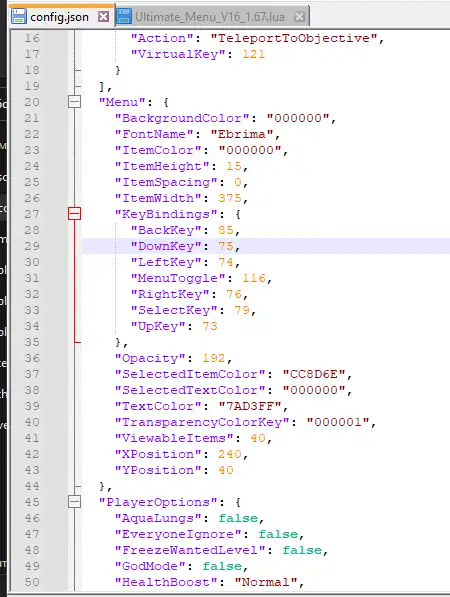The height and width of the screenshot is (597, 450).
Task: Click line number 29 in the margin
Action: point(32,246)
